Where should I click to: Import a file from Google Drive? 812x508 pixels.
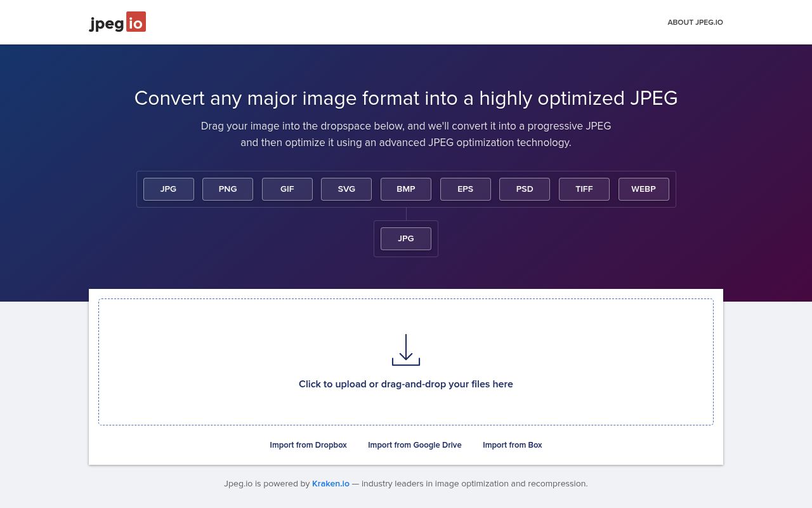(415, 445)
